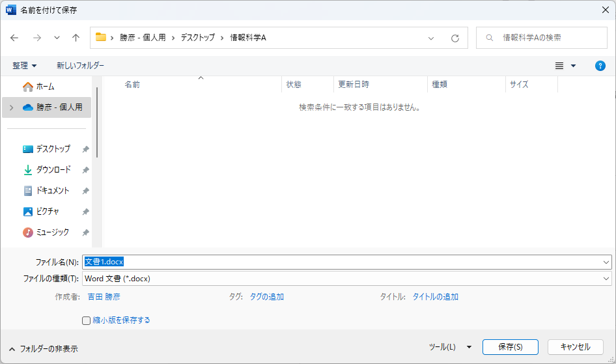
Task: Go back with the left arrow
Action: 14,38
